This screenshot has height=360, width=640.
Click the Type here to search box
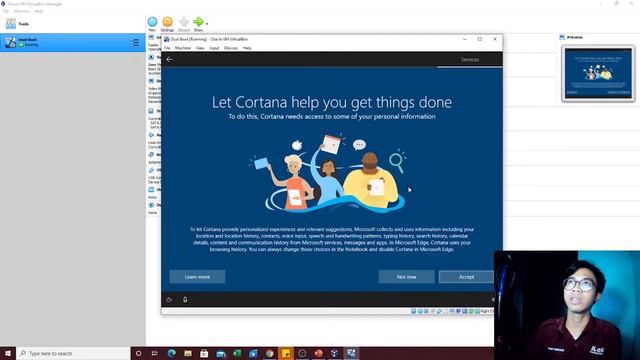coord(73,353)
